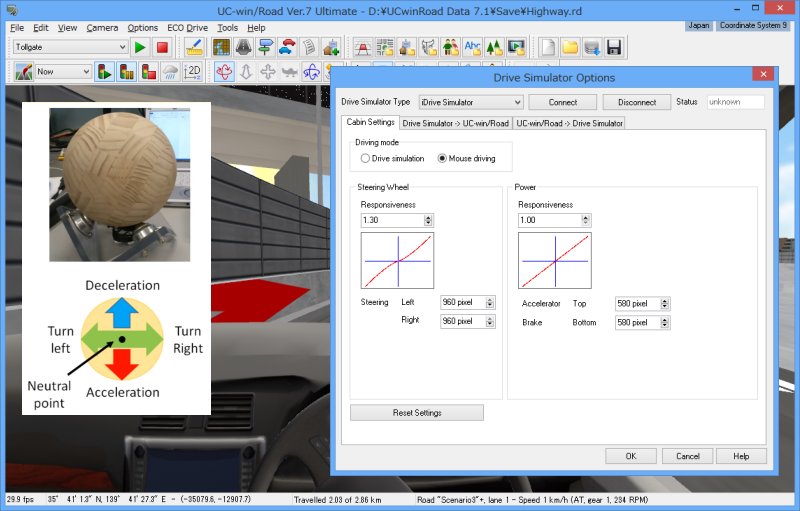Screen dimensions: 800x511
Task: Adjust Accelerator Top pixel spinner
Action: (664, 304)
